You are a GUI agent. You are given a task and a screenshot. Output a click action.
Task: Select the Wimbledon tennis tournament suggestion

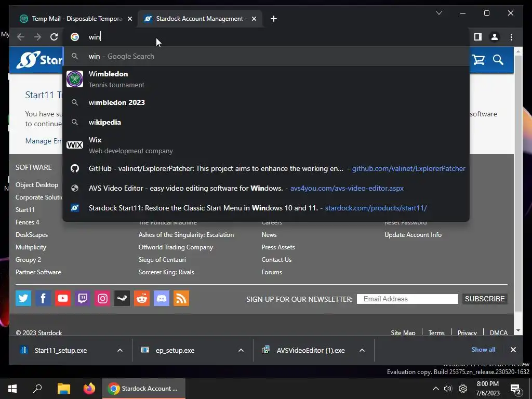[x=266, y=79]
